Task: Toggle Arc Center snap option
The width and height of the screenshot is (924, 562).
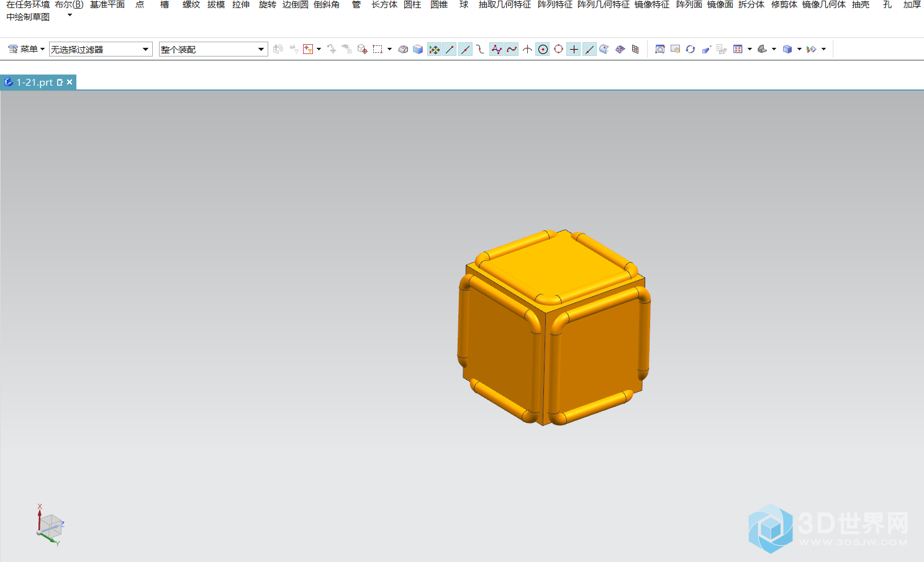Action: (543, 49)
